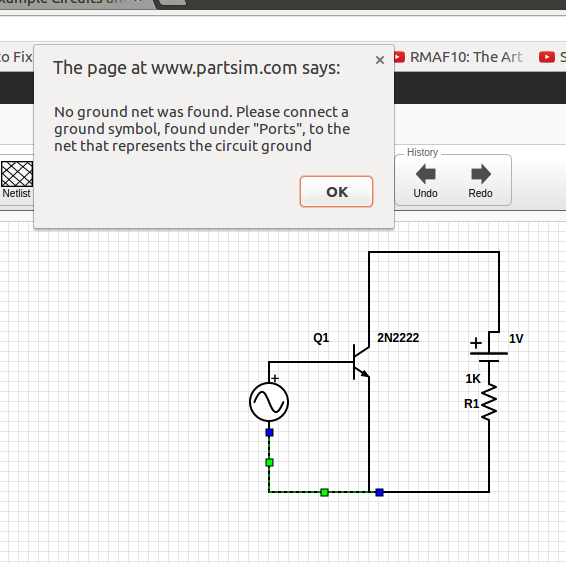Click the R1 designator label
This screenshot has height=563, width=566.
click(471, 403)
